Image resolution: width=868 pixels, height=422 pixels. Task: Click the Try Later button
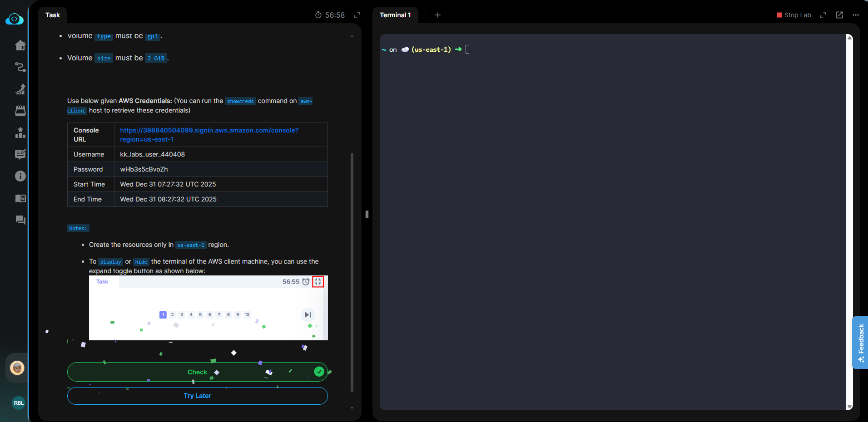point(198,396)
